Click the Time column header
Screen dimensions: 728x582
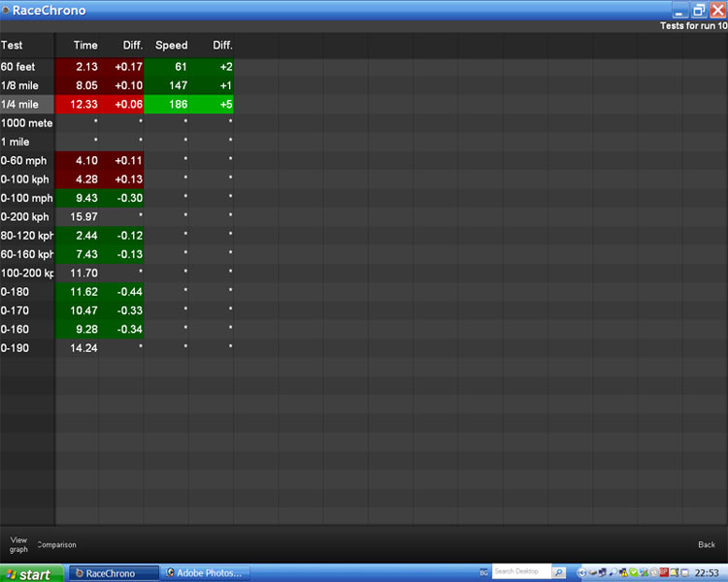coord(85,46)
